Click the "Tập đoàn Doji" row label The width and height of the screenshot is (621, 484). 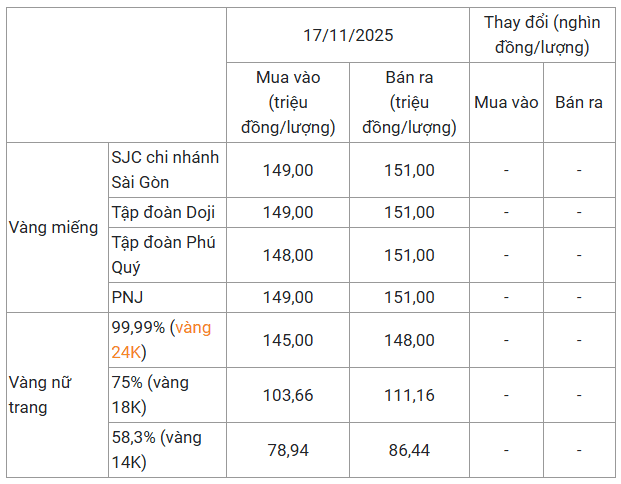coord(163,212)
